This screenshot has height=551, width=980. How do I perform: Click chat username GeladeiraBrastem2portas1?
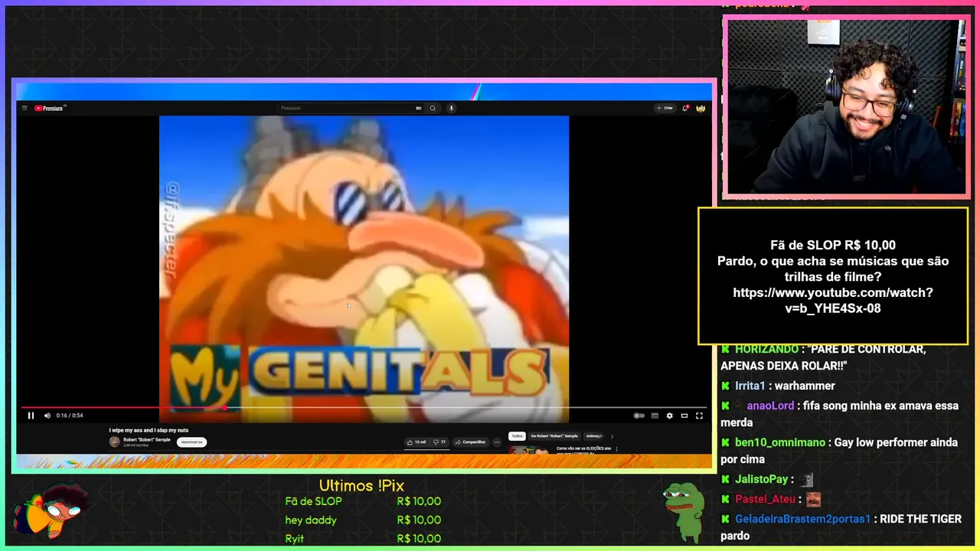[x=803, y=519]
